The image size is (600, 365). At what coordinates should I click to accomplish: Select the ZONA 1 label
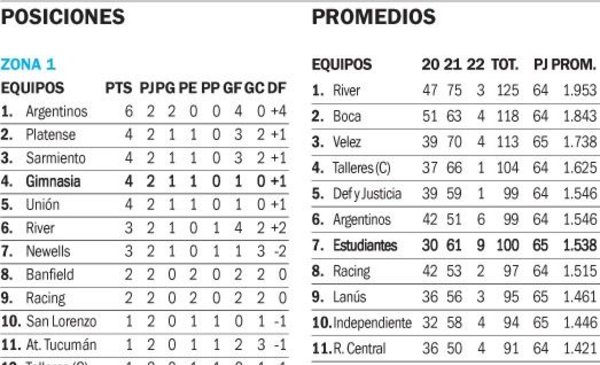(28, 64)
